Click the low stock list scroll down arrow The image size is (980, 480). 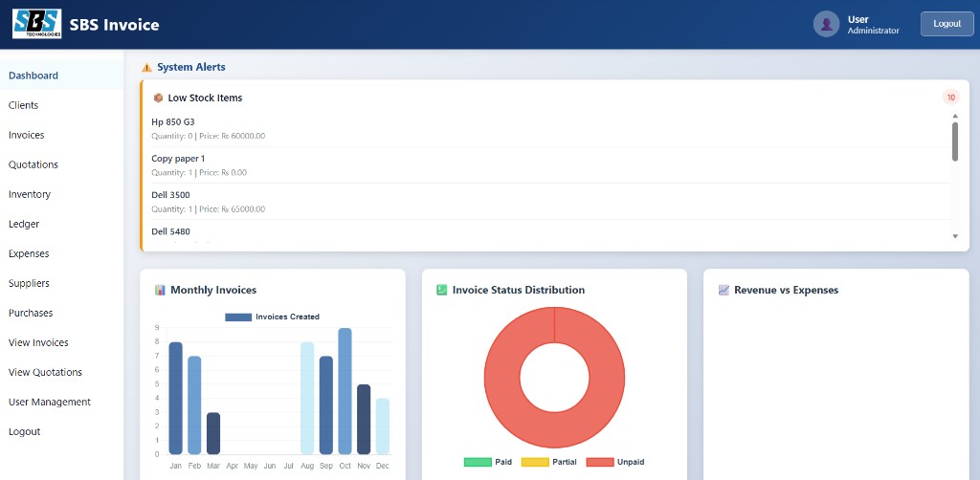(x=955, y=236)
